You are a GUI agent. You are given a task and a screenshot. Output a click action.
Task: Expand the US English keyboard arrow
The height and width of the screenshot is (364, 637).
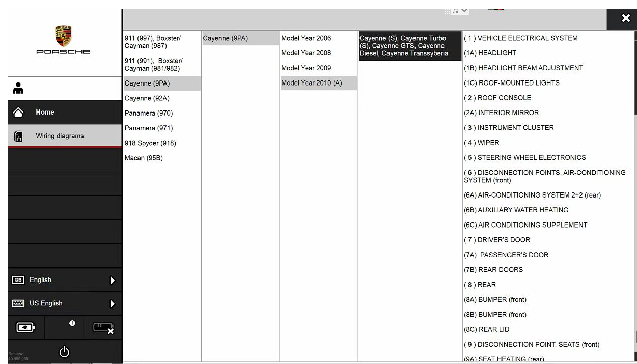(x=113, y=304)
